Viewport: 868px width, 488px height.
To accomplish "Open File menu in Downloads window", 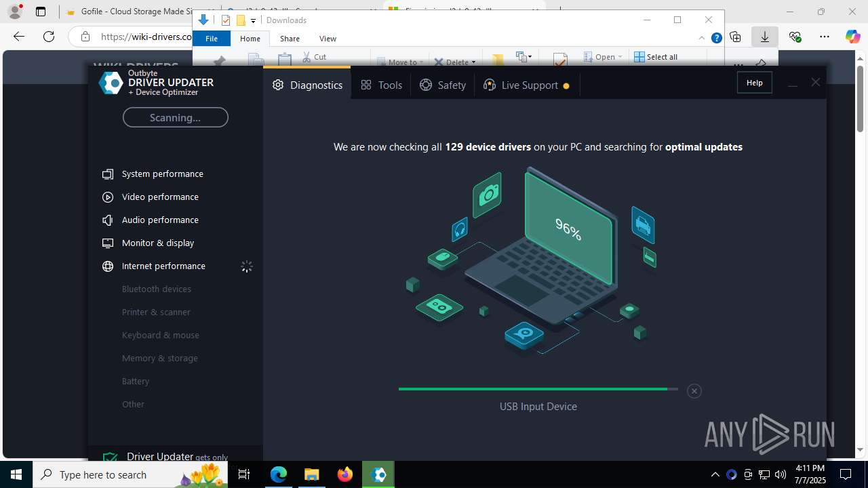I will [212, 39].
